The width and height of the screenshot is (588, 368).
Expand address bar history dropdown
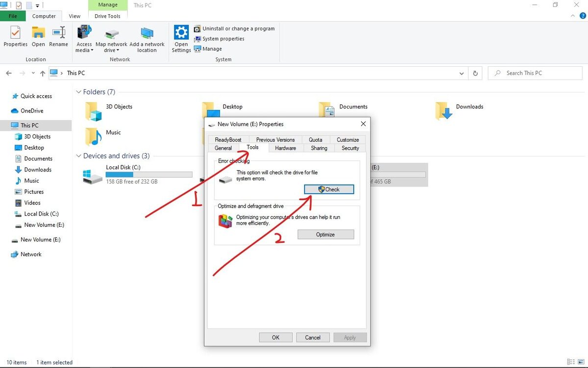click(x=462, y=73)
